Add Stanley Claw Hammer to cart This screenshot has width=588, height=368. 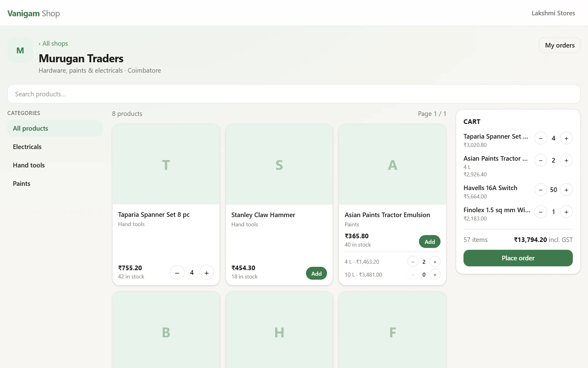click(x=316, y=274)
